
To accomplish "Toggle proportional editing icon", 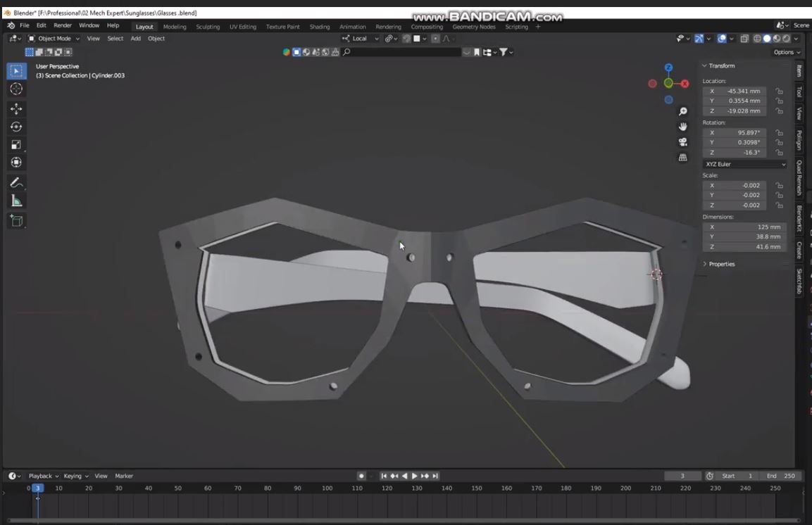I will pyautogui.click(x=435, y=39).
